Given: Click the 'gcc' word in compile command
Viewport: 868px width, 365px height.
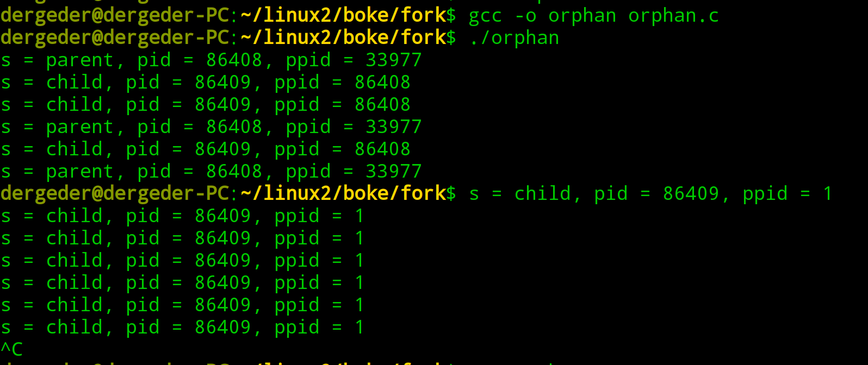Looking at the screenshot, I should click(x=485, y=16).
